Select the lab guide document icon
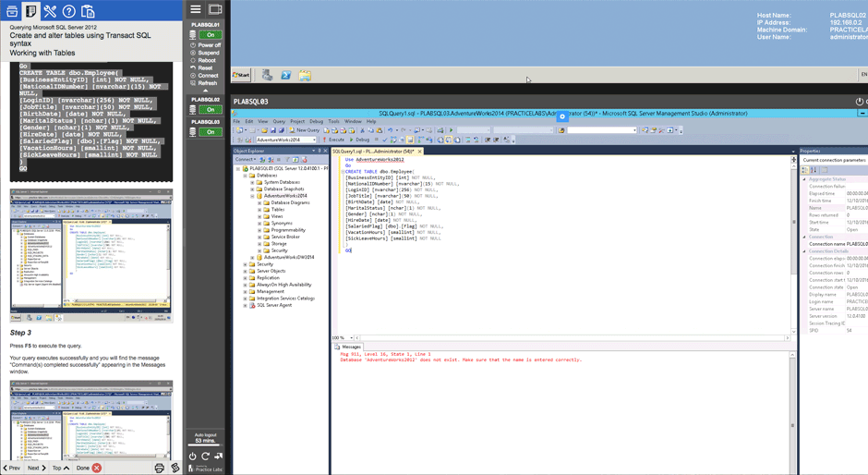868x475 pixels. pyautogui.click(x=30, y=10)
